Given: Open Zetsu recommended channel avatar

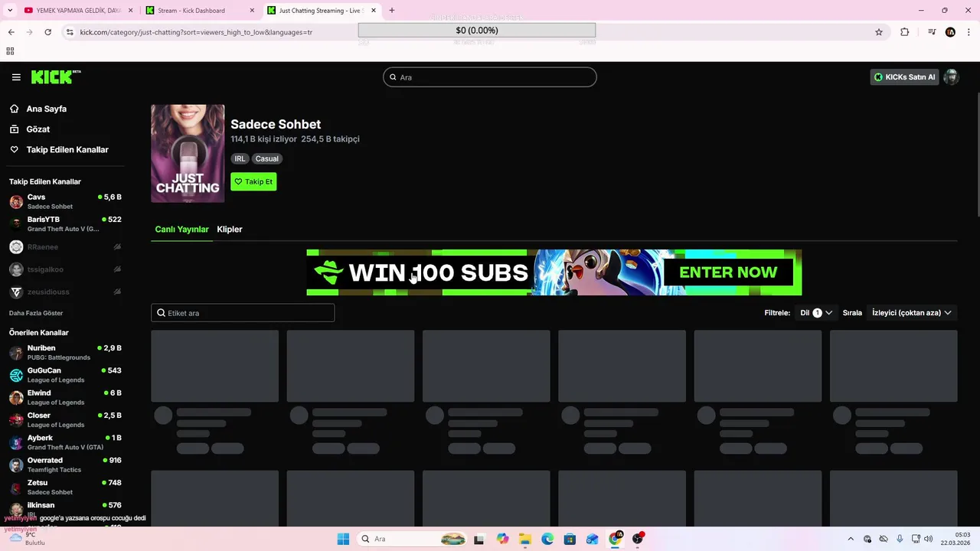Looking at the screenshot, I should pos(16,487).
